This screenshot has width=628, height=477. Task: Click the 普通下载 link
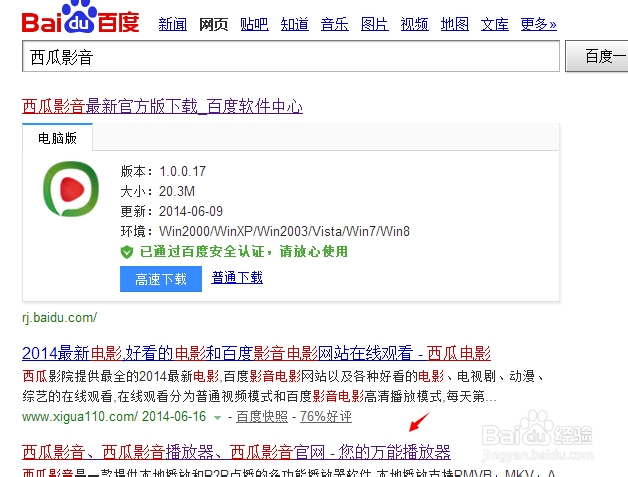[237, 277]
